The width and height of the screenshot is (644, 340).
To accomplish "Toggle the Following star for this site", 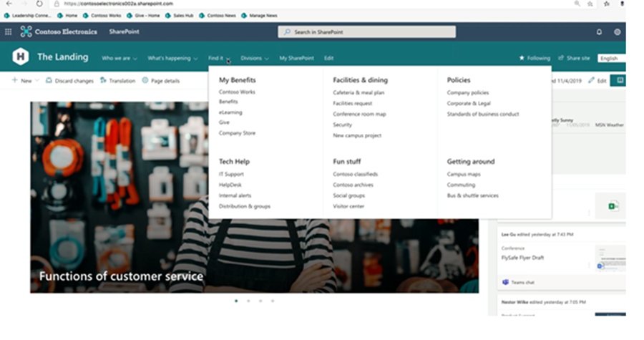I will pos(522,58).
